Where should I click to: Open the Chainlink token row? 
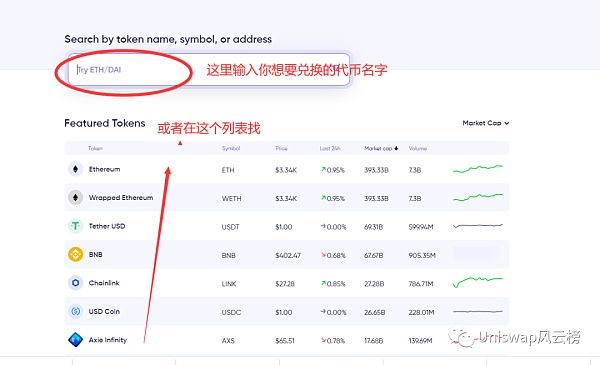pos(287,283)
